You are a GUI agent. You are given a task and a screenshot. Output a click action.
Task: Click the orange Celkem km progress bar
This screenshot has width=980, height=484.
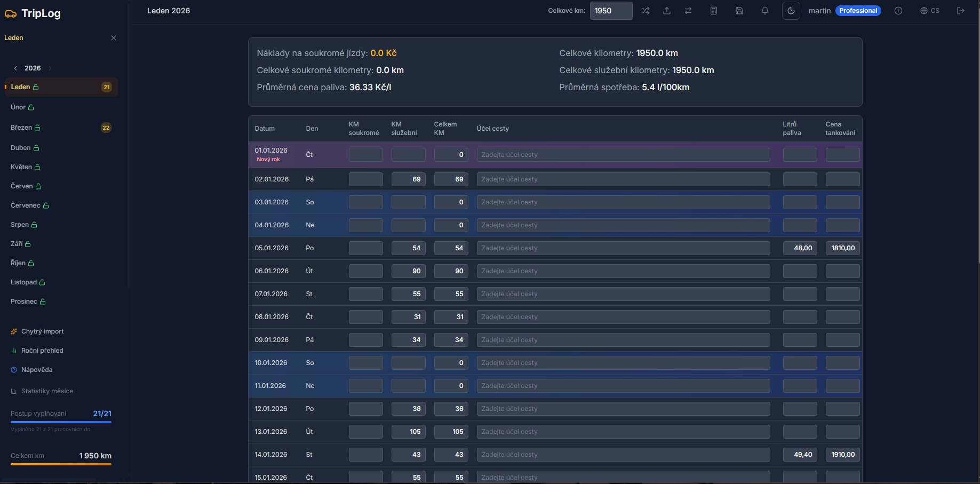click(61, 464)
